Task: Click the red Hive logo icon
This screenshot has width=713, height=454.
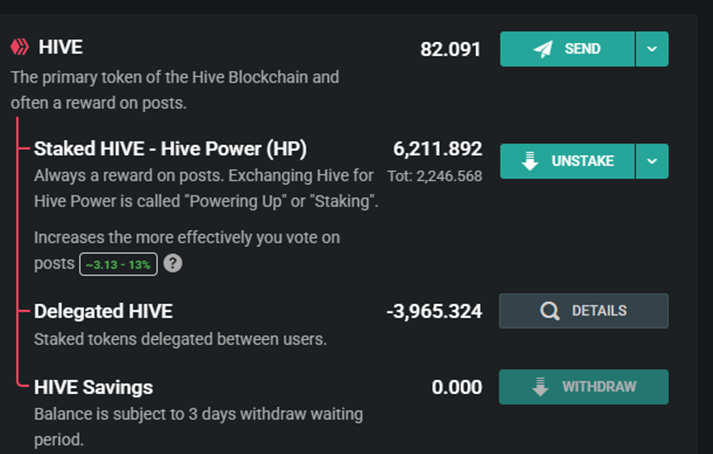Action: point(20,47)
